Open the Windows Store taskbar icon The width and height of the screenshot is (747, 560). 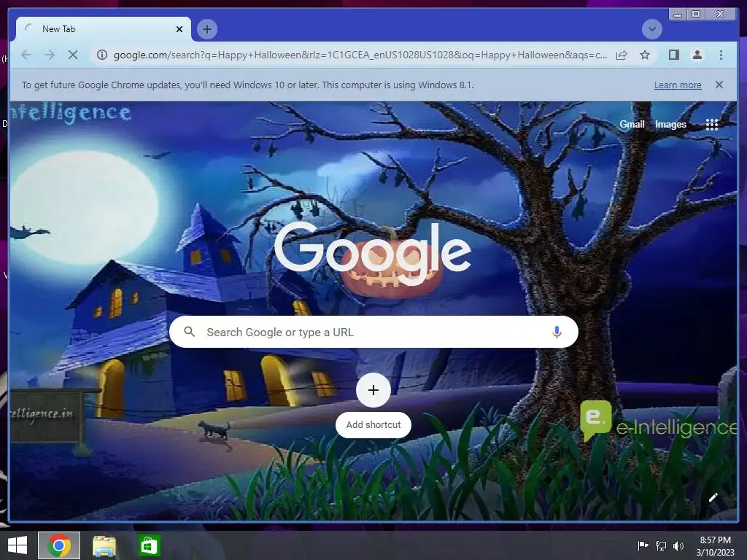(149, 545)
